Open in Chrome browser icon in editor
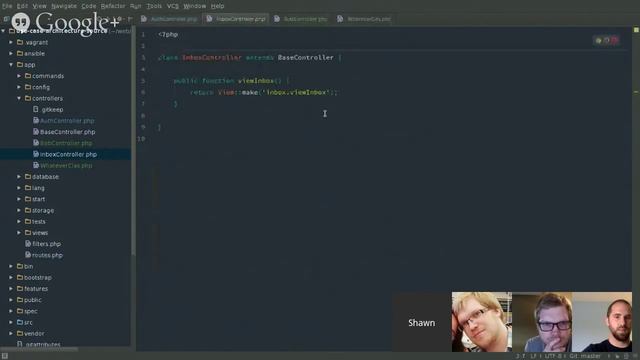This screenshot has width=640, height=360. click(598, 40)
